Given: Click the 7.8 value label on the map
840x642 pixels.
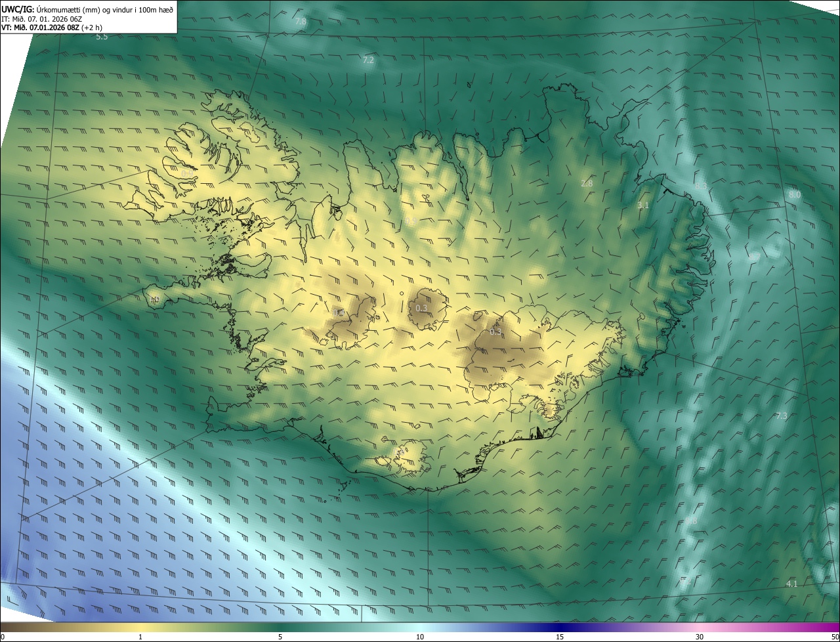Looking at the screenshot, I should (x=301, y=22).
